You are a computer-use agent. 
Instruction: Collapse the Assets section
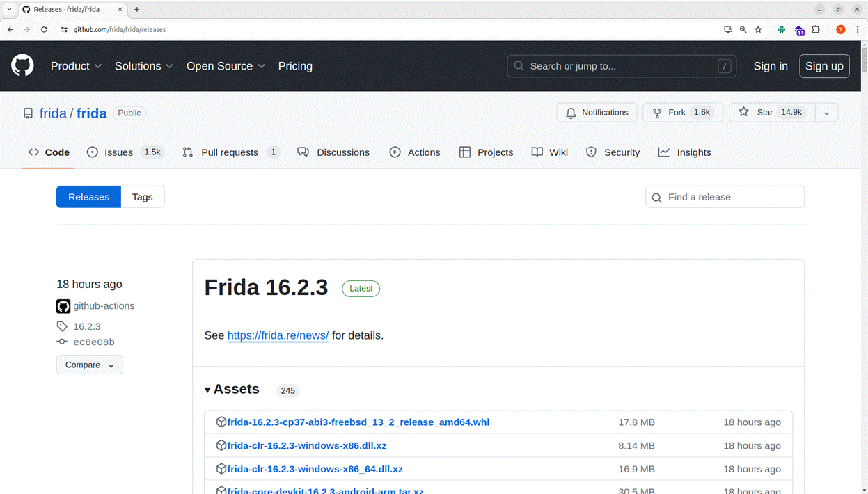click(x=232, y=390)
